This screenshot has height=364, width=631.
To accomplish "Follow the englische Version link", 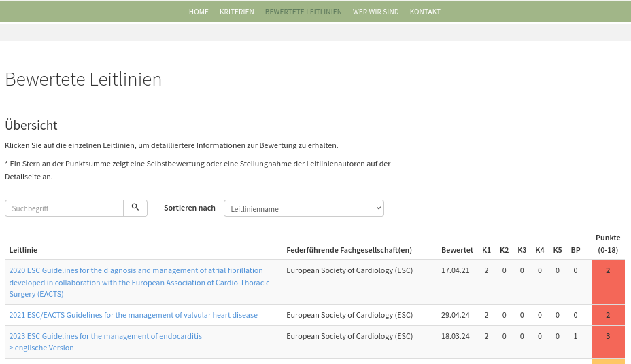I will [x=41, y=348].
